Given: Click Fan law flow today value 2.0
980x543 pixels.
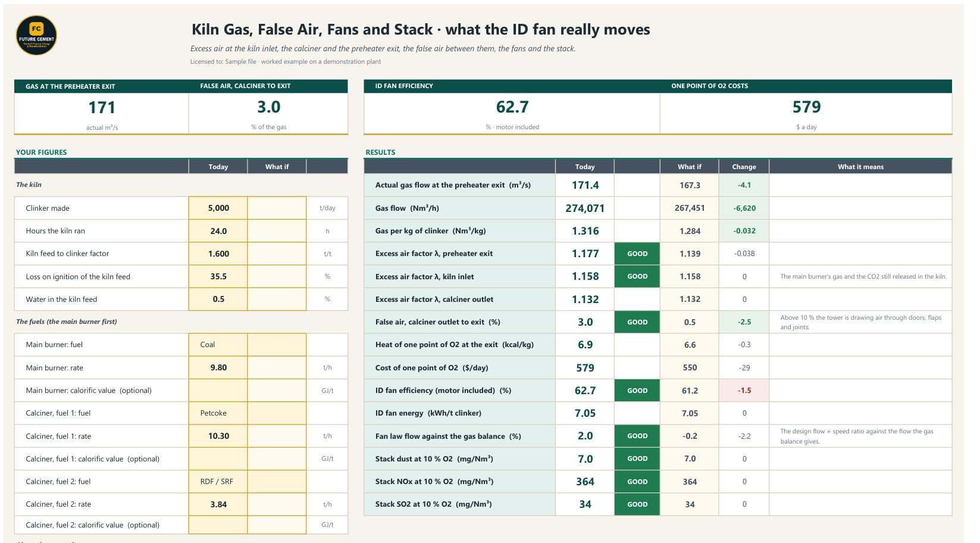Looking at the screenshot, I should pyautogui.click(x=585, y=436).
